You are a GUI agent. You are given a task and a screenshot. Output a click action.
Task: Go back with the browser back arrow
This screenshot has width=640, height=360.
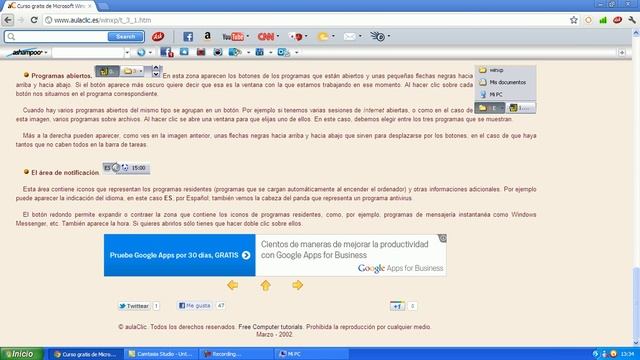pyautogui.click(x=8, y=20)
